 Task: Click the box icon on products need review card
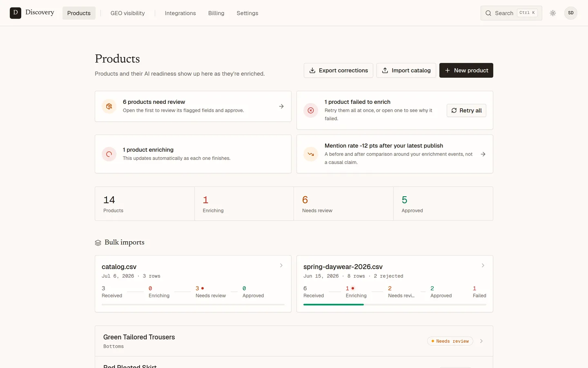109,106
